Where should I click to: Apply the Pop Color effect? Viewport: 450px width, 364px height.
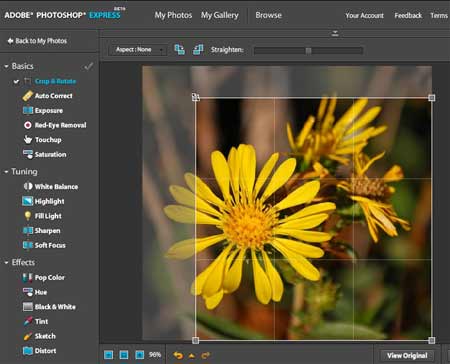pyautogui.click(x=44, y=277)
